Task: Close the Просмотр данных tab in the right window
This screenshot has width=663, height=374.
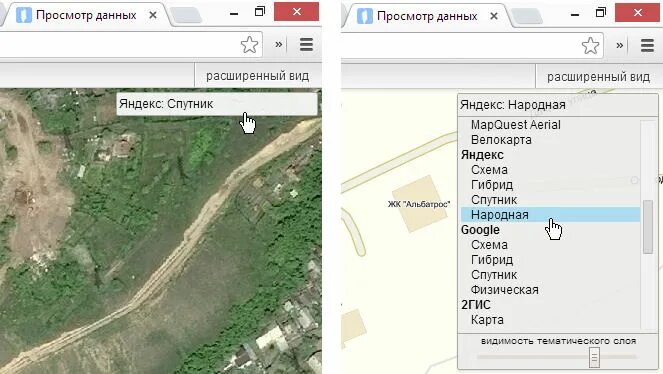Action: pyautogui.click(x=494, y=16)
